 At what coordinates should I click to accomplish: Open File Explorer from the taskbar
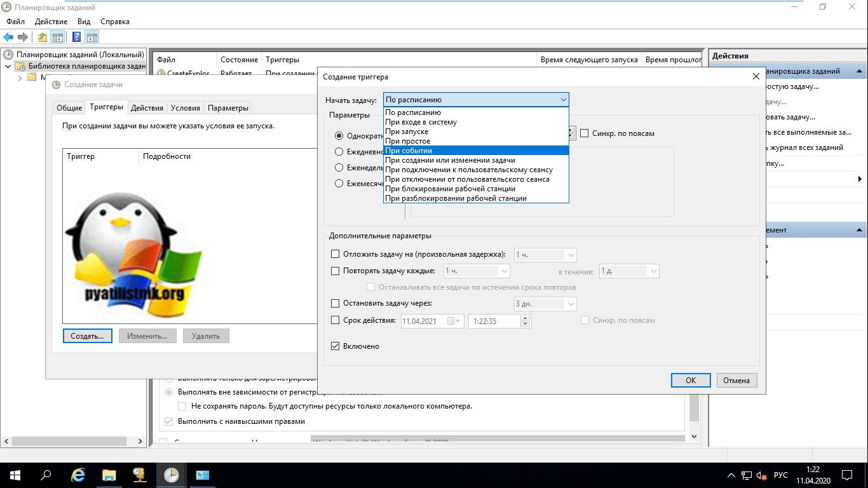(x=109, y=475)
